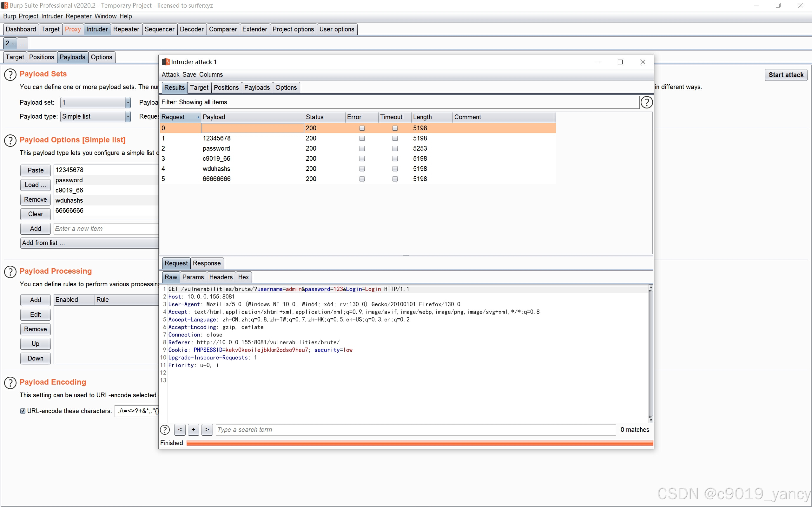Open the results filter help icon
The width and height of the screenshot is (812, 507).
pyautogui.click(x=646, y=102)
